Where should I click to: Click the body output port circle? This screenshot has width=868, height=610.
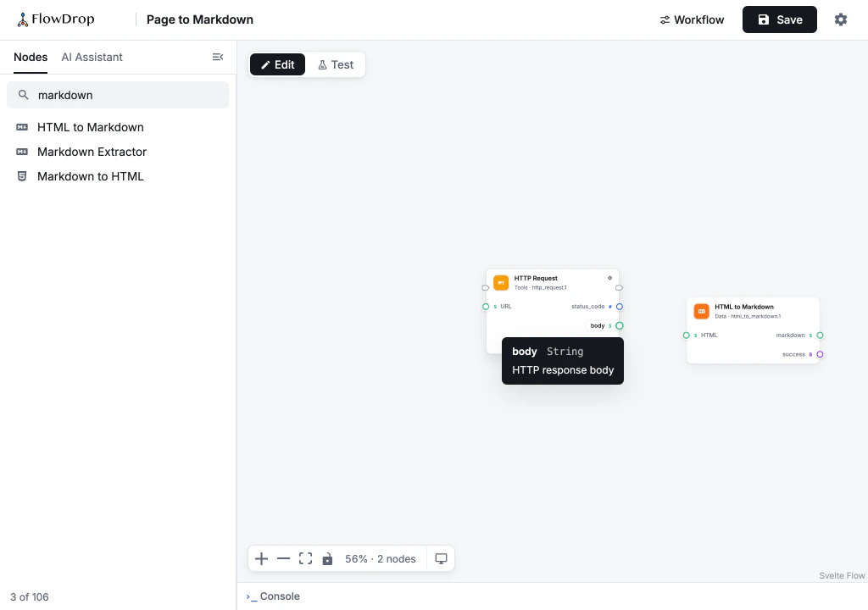(620, 325)
